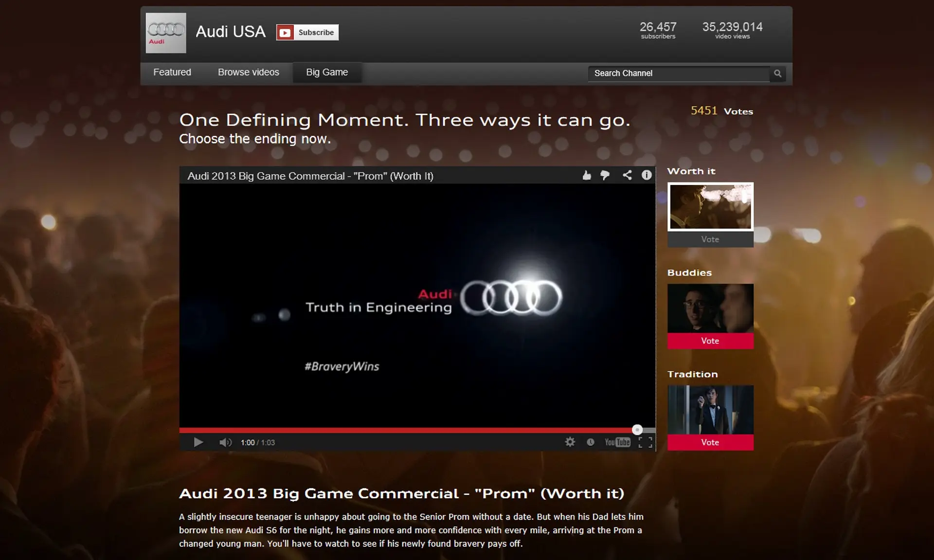Switch to the Big Game tab
The height and width of the screenshot is (560, 934).
point(327,72)
